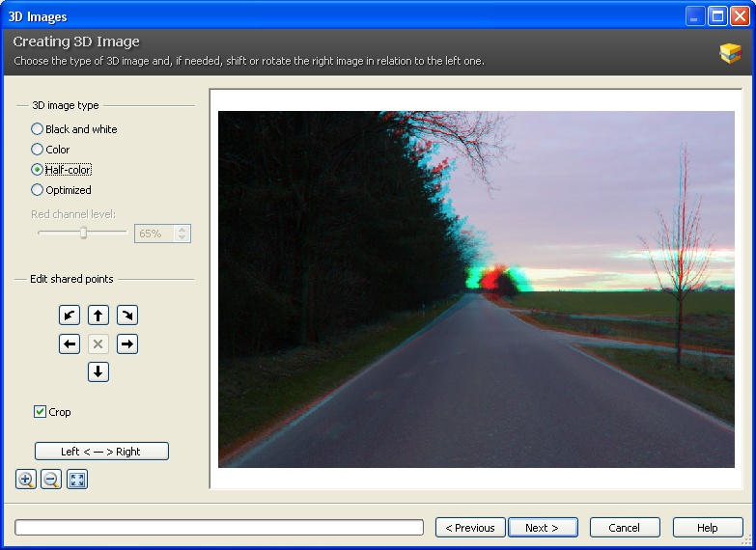This screenshot has height=550, width=756.
Task: Go back with the Previous button
Action: (470, 528)
